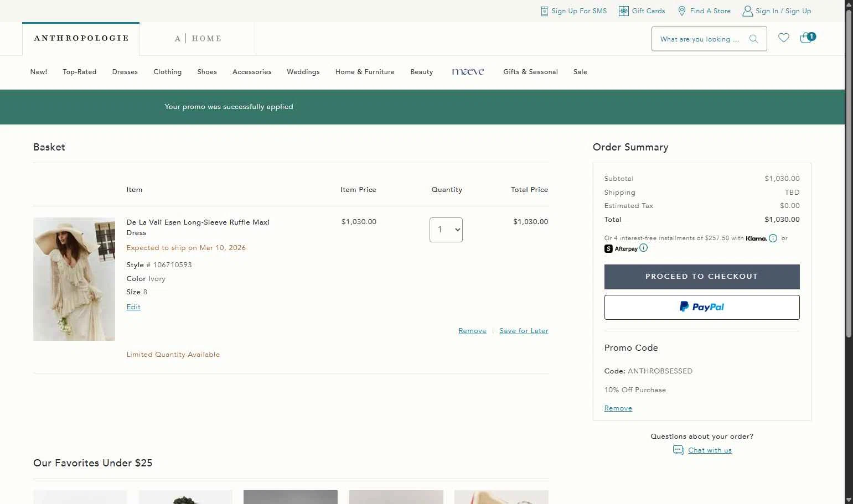Click the "Your promo was successfully applied" message
853x504 pixels.
coord(229,107)
